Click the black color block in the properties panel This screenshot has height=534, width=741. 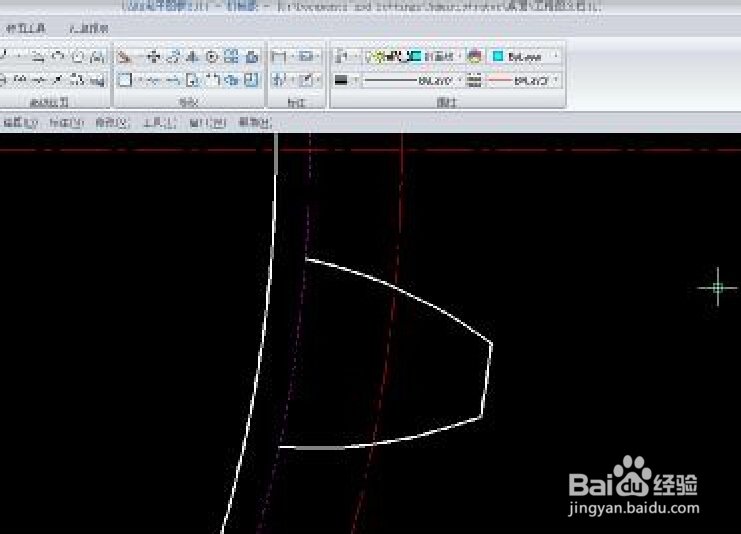(x=341, y=80)
